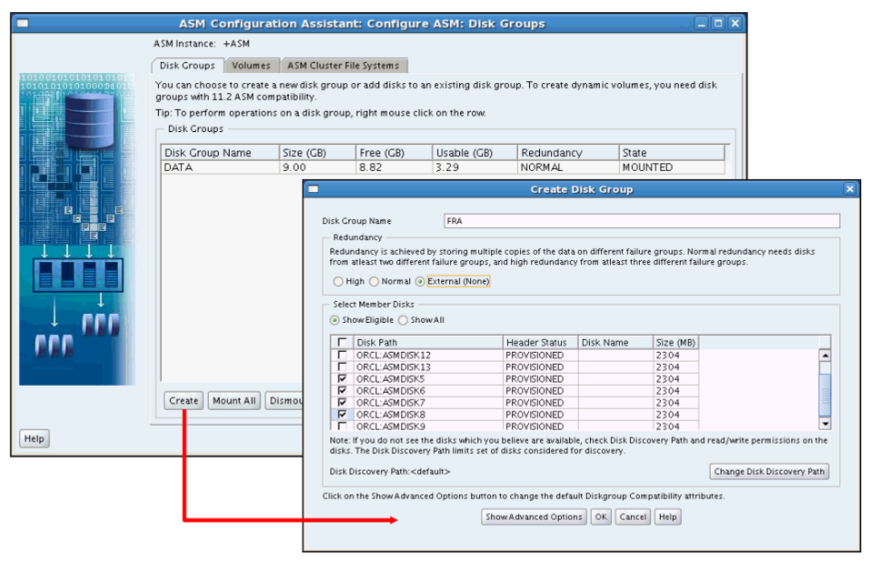Screen dimensions: 870x562
Task: Toggle the select-all disks header checkbox
Action: 342,342
